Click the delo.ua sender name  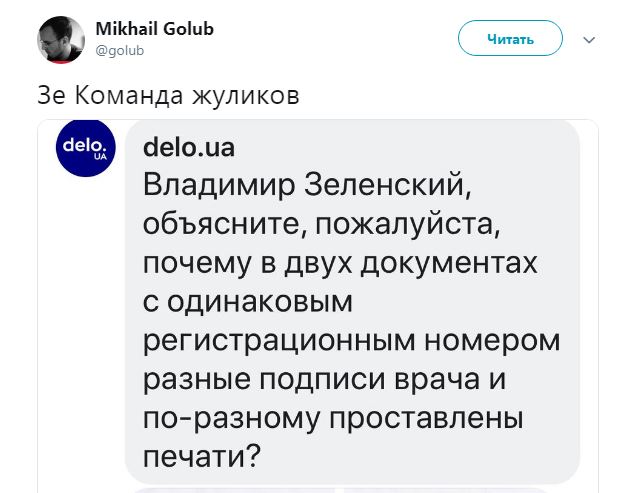pyautogui.click(x=189, y=148)
